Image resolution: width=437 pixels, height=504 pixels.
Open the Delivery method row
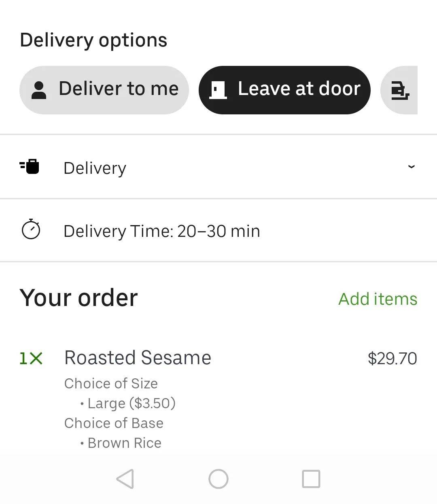click(x=218, y=167)
